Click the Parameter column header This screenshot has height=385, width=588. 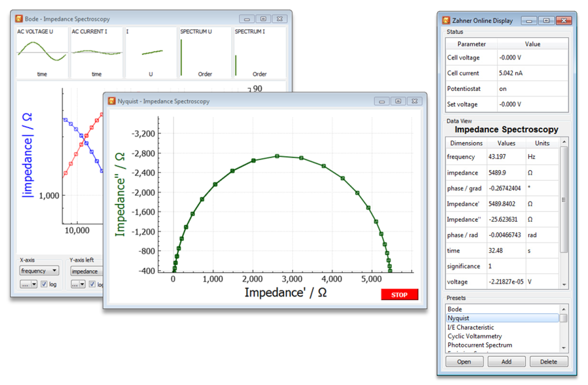coord(471,44)
